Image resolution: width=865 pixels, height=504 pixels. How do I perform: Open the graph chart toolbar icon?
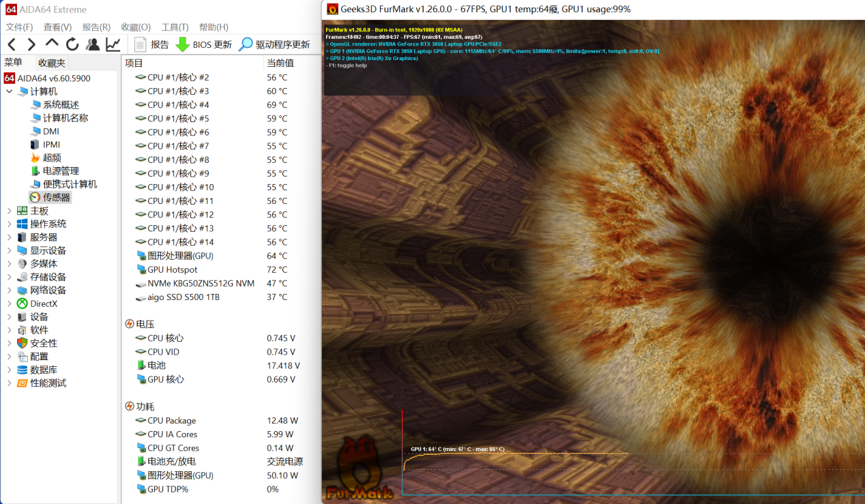pos(113,44)
